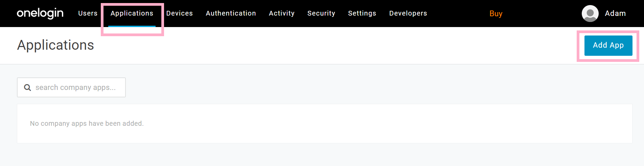Viewport: 644px width, 166px height.
Task: Open the Devices menu
Action: tap(179, 13)
